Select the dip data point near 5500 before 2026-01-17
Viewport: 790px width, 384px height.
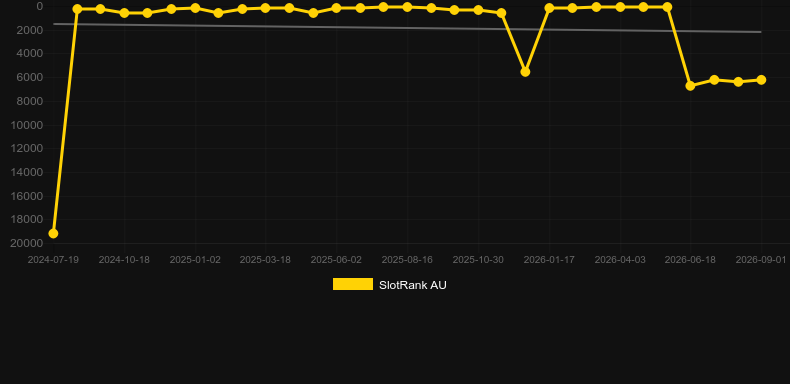tap(525, 72)
